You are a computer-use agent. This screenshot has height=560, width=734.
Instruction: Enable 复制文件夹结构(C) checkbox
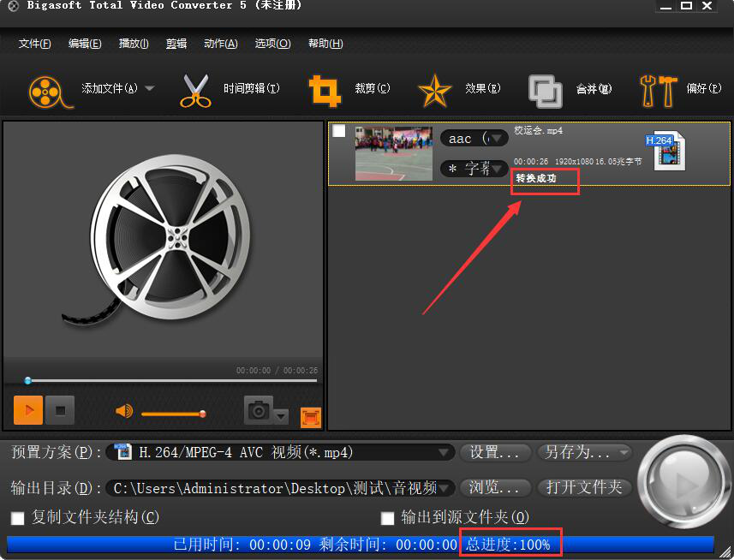(18, 518)
